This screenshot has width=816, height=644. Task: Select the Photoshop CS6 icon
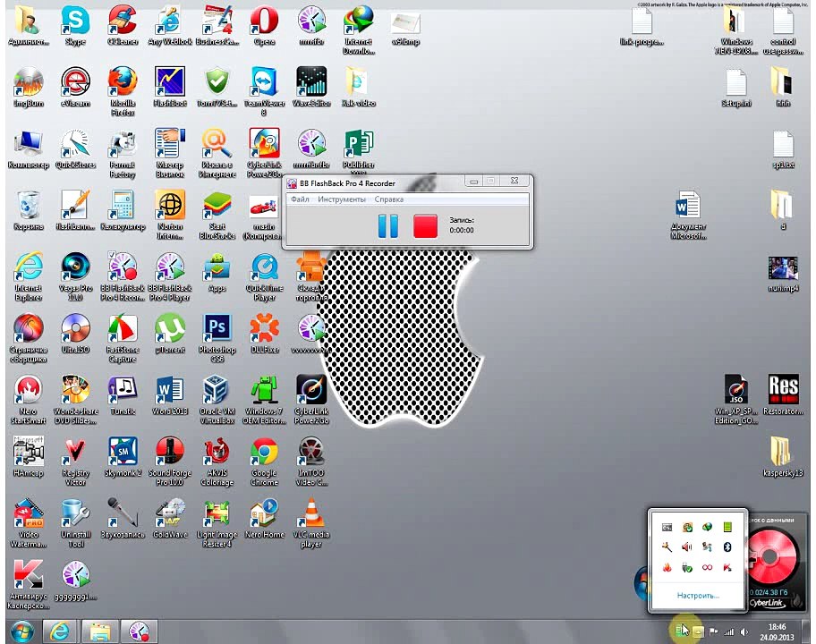tap(217, 337)
